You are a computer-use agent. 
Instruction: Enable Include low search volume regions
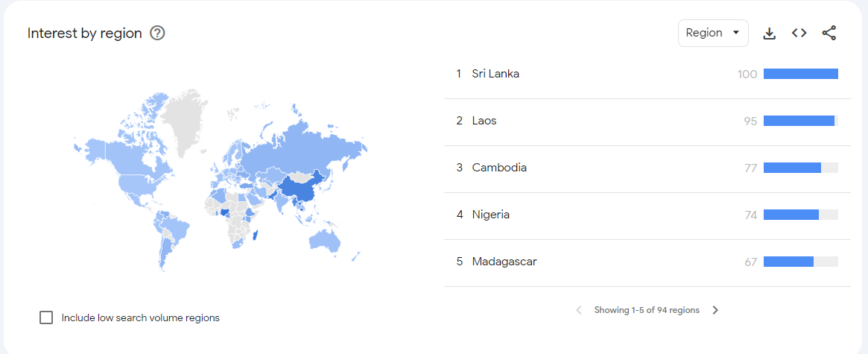46,317
